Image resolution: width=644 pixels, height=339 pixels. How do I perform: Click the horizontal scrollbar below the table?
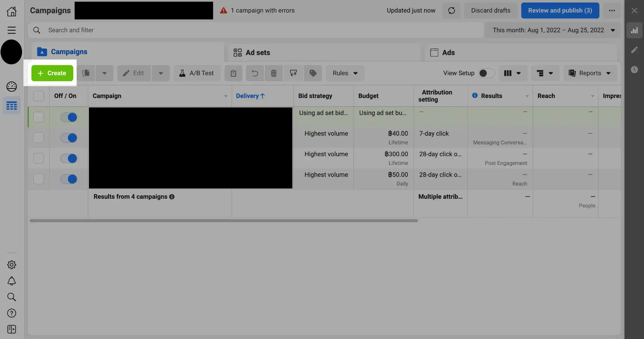(224, 221)
